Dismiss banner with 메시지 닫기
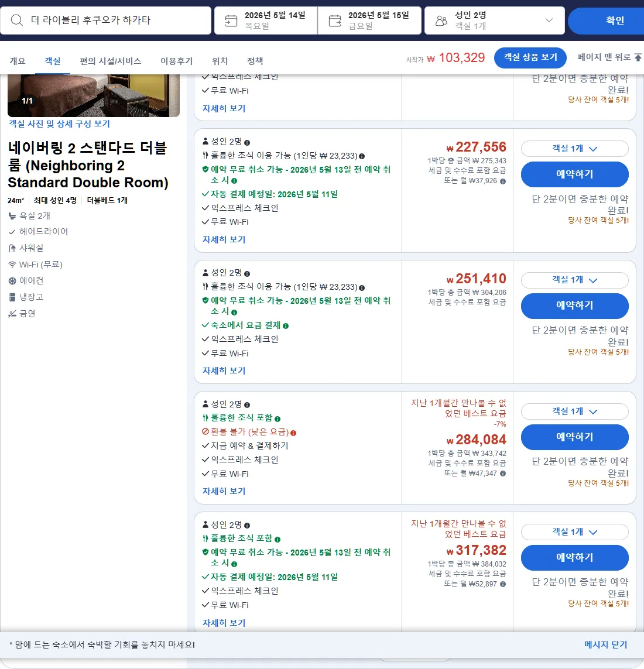644x669 pixels. click(605, 644)
